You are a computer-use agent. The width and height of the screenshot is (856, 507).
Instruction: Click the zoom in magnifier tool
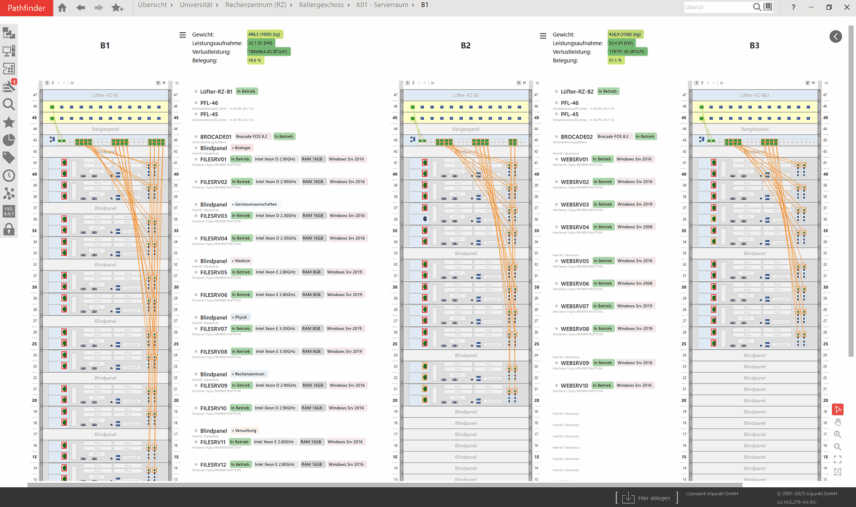point(838,435)
